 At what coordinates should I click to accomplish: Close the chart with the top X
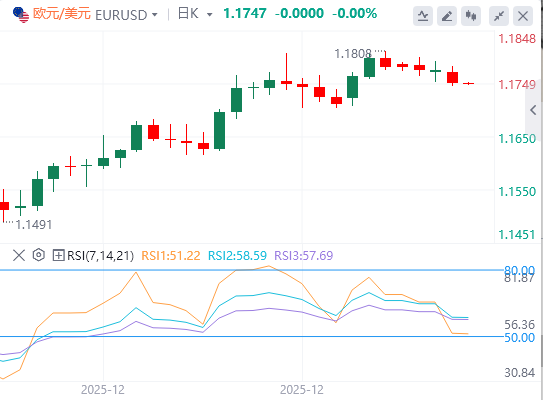pyautogui.click(x=523, y=16)
